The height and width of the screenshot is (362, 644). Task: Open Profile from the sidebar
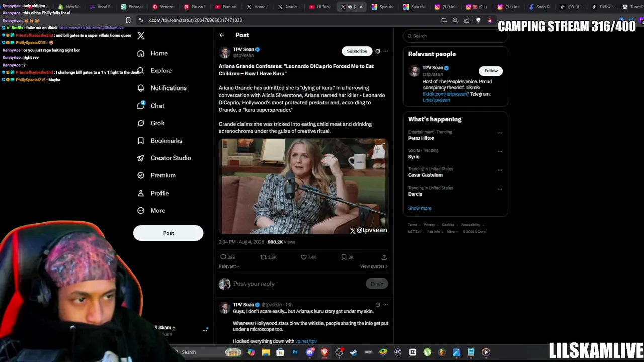(153, 193)
